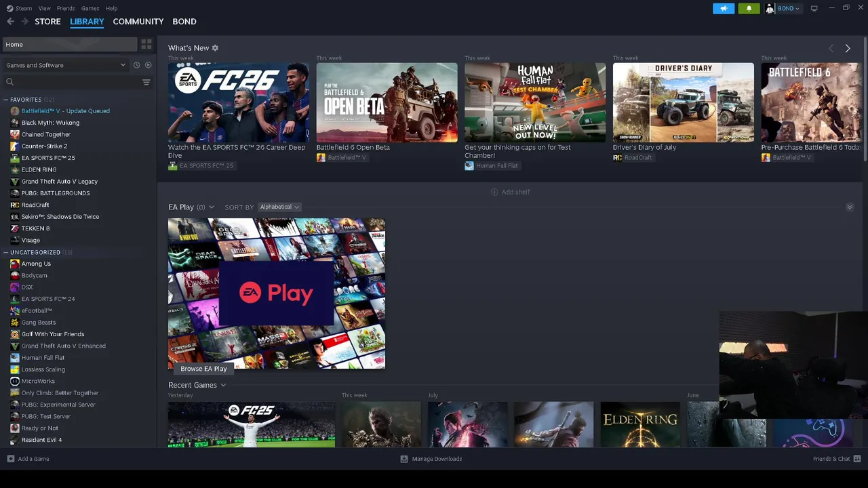The height and width of the screenshot is (488, 868).
Task: Open the blue announcements megaphone button
Action: point(724,8)
